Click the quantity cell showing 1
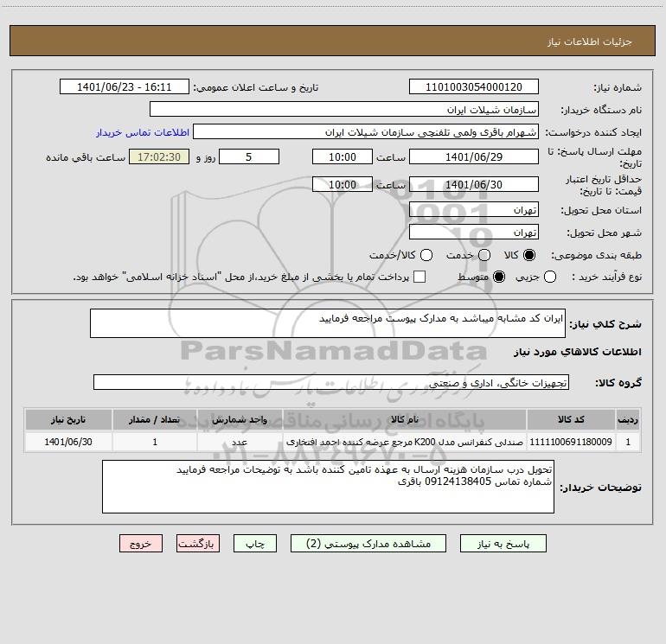This screenshot has width=666, height=644. pyautogui.click(x=155, y=442)
